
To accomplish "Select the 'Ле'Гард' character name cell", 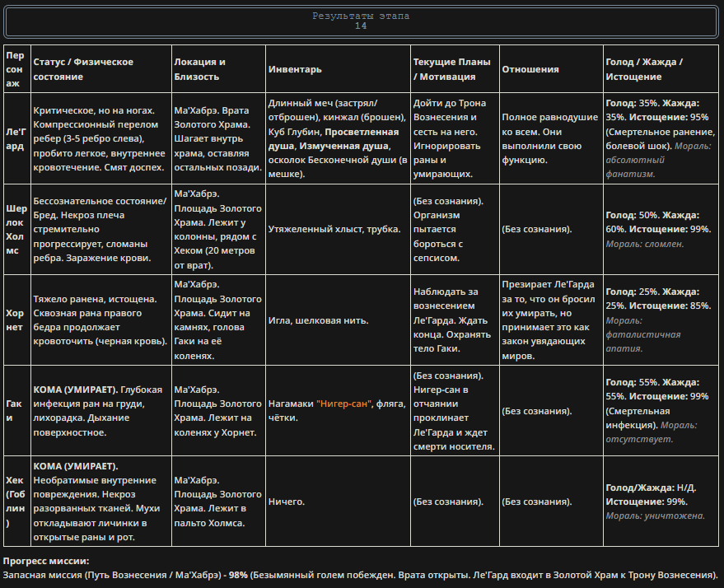I will tap(17, 138).
